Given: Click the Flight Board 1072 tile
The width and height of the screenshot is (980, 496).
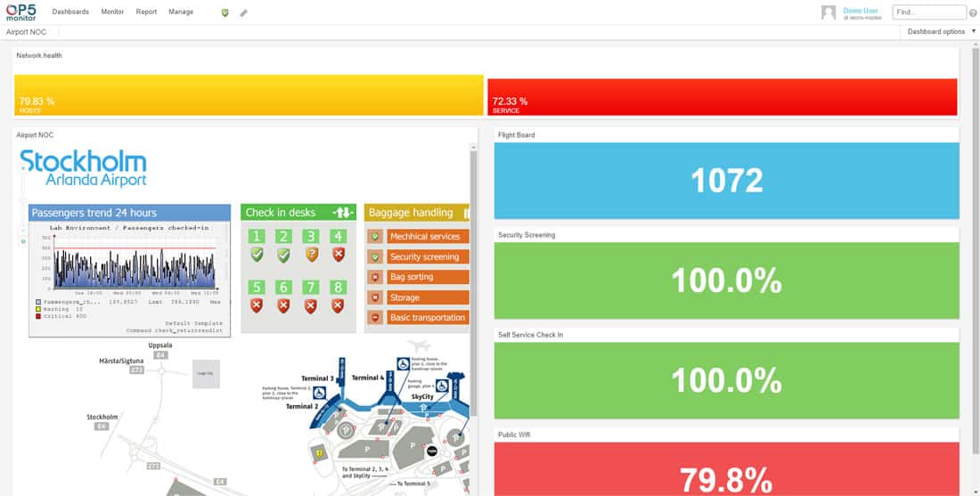Looking at the screenshot, I should pos(726,181).
